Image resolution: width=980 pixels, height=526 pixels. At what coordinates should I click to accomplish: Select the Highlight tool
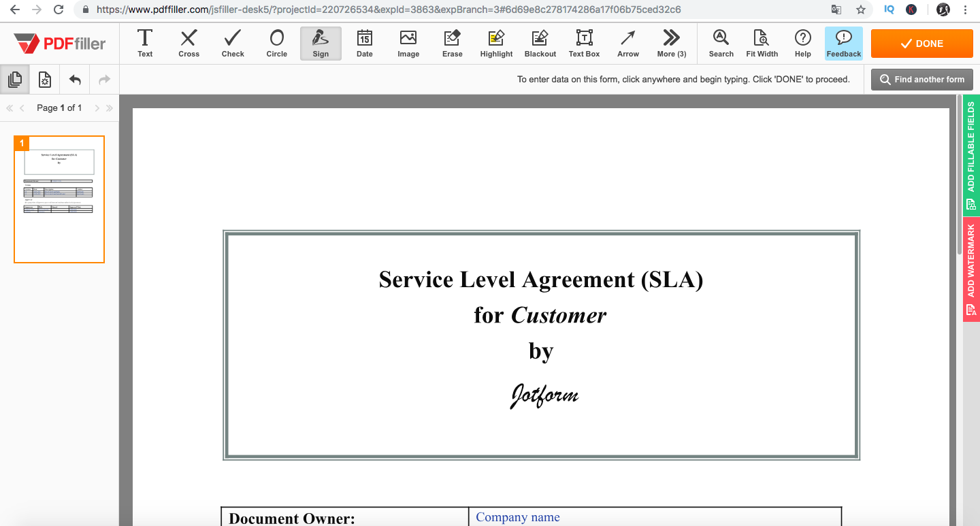pyautogui.click(x=496, y=44)
